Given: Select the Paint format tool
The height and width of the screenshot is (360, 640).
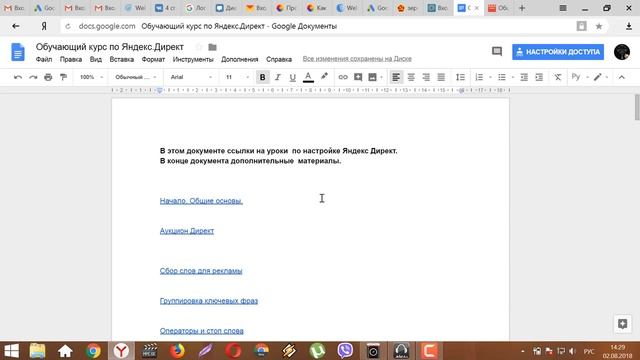Looking at the screenshot, I should coord(63,77).
